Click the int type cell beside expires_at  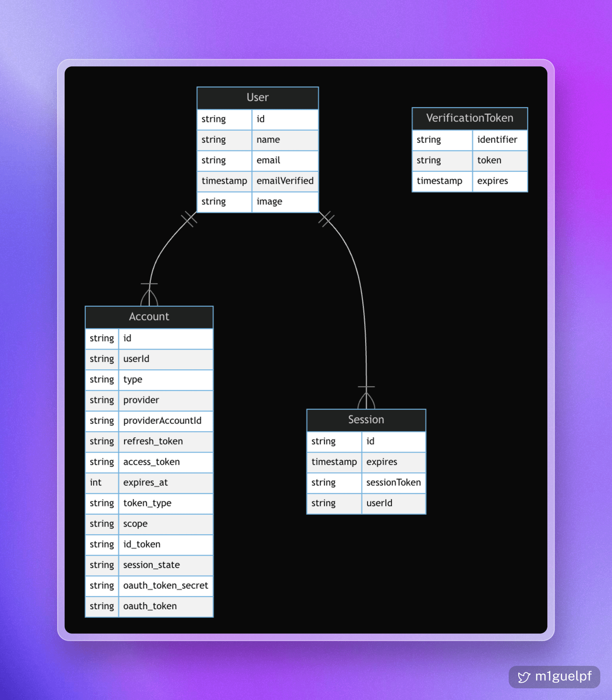(x=96, y=483)
